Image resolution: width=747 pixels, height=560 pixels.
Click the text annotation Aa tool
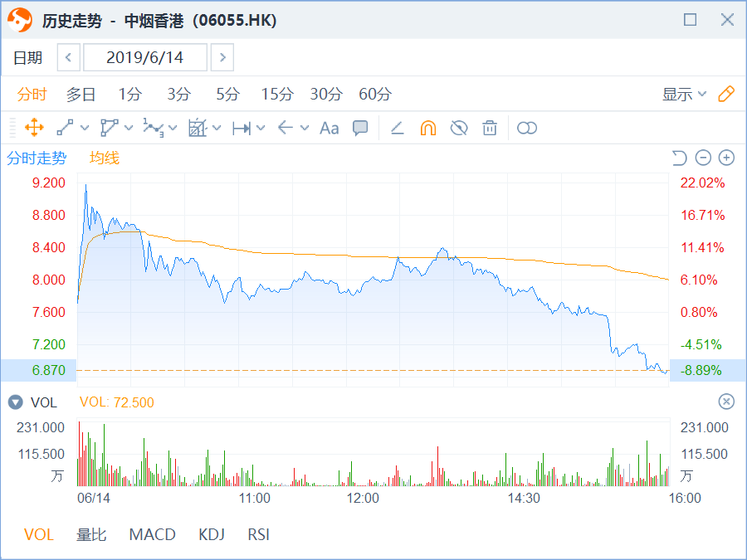click(330, 128)
